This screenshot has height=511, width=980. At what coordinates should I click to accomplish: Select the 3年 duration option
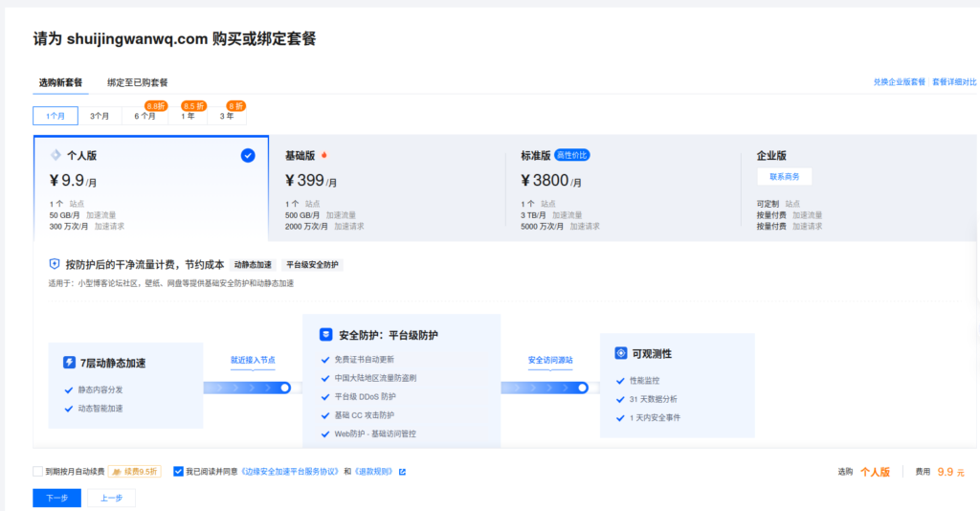226,116
